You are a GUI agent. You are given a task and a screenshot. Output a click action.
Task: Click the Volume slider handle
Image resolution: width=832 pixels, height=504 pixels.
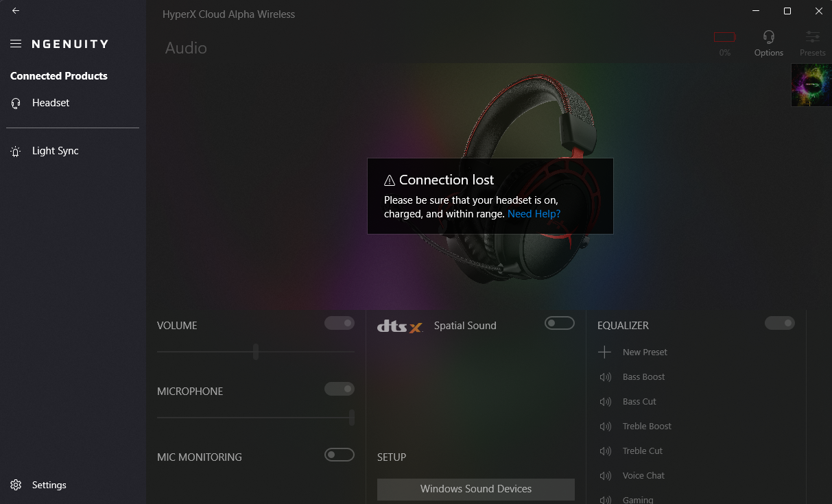256,352
